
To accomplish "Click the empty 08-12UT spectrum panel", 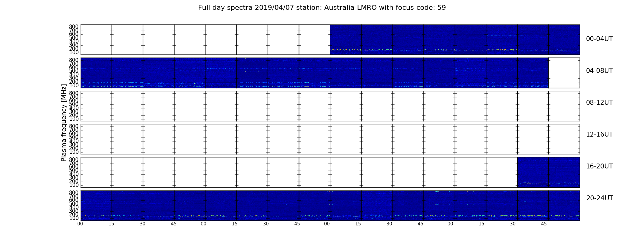I will (330, 106).
